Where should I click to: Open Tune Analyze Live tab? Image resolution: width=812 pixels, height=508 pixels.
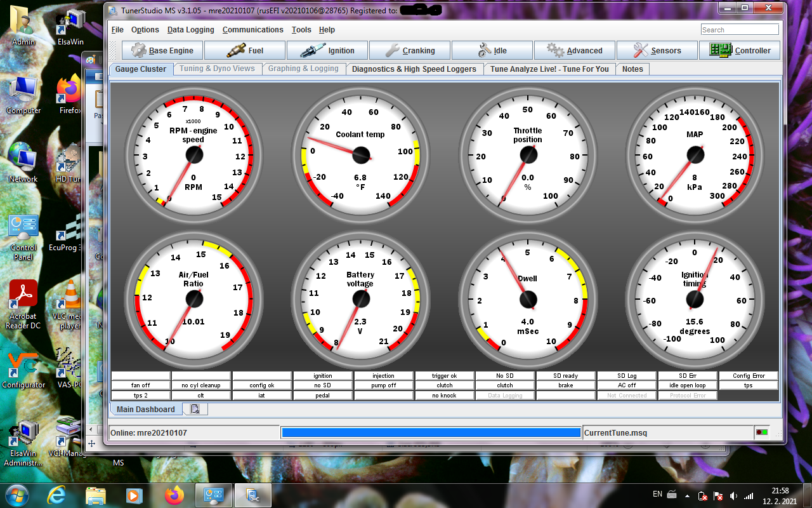point(549,69)
